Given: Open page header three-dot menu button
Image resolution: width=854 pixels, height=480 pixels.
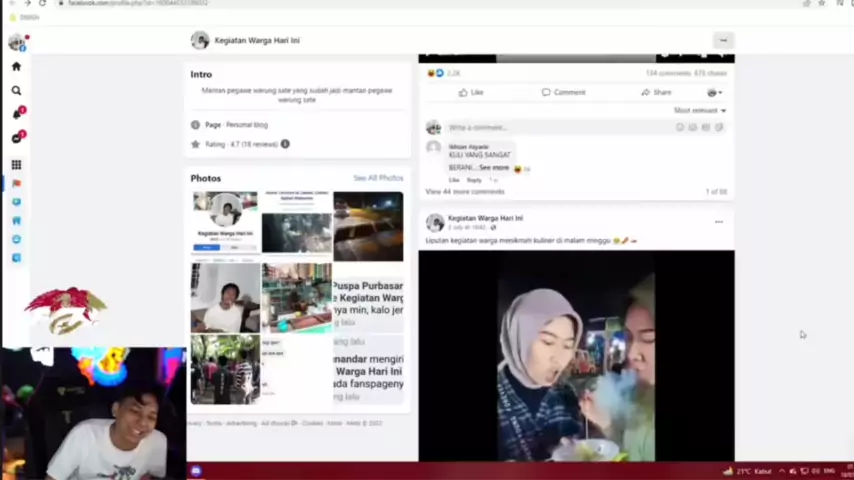Looking at the screenshot, I should [723, 40].
